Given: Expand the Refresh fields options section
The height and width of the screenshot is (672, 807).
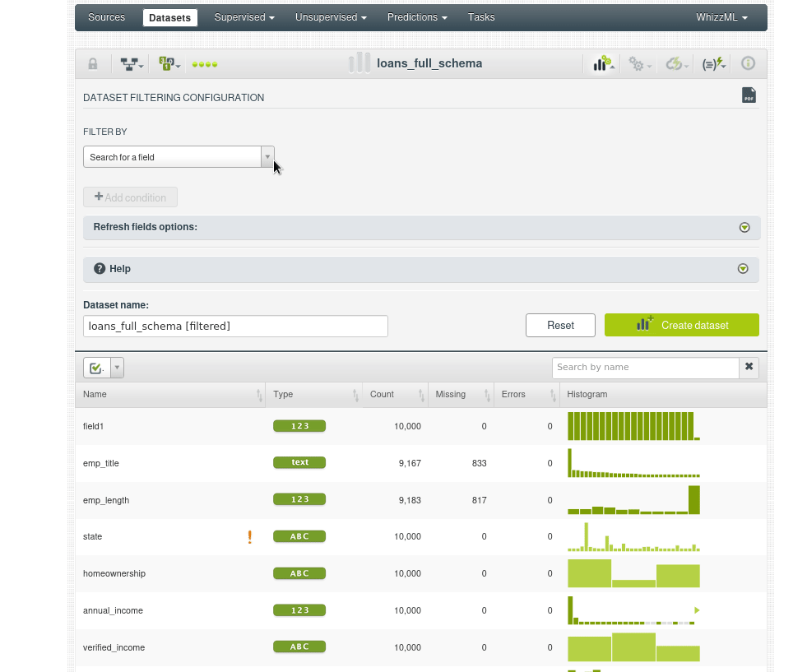Looking at the screenshot, I should (x=744, y=228).
